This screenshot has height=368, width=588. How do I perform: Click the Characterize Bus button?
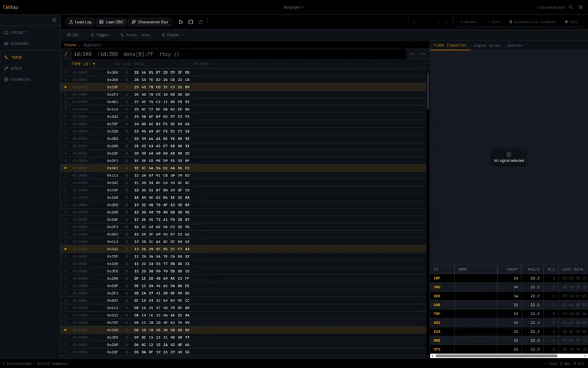pos(150,22)
